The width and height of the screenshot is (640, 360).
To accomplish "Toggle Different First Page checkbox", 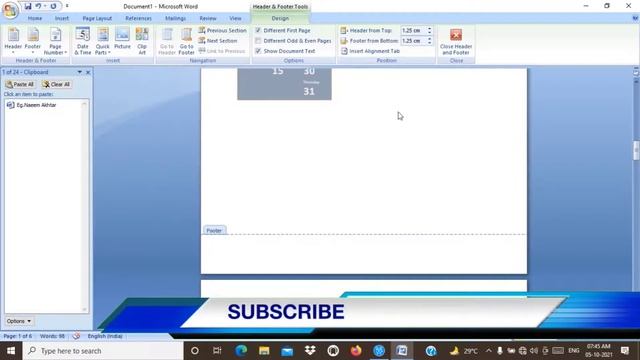I will (x=258, y=30).
